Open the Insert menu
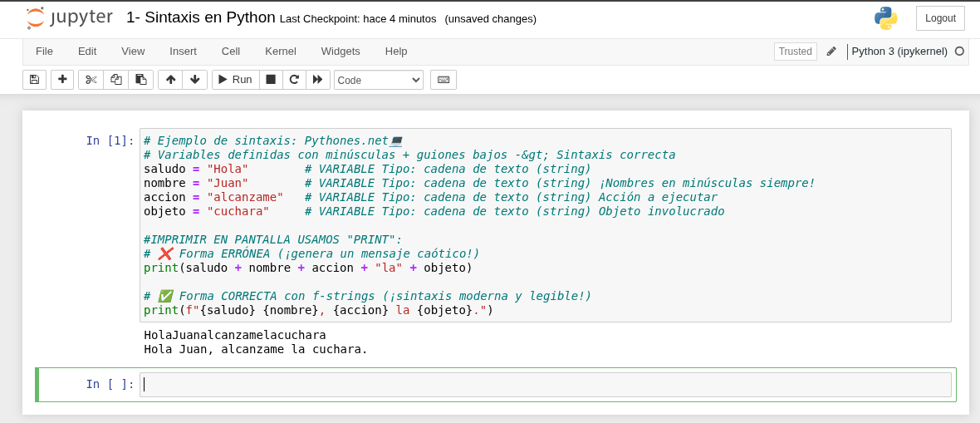The image size is (980, 423). (x=183, y=52)
